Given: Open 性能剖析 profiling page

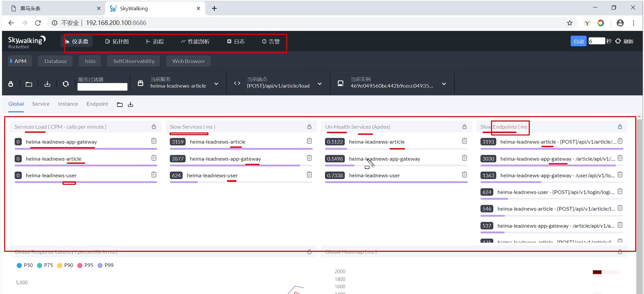Looking at the screenshot, I should pyautogui.click(x=195, y=42).
